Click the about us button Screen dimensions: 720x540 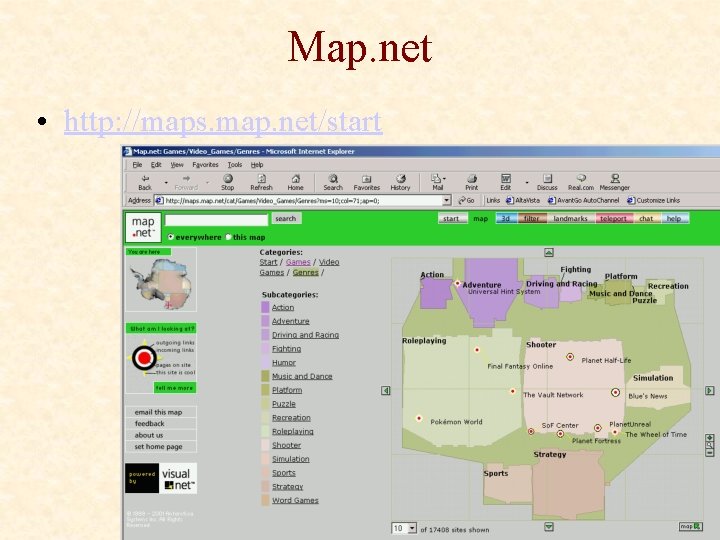tap(161, 435)
